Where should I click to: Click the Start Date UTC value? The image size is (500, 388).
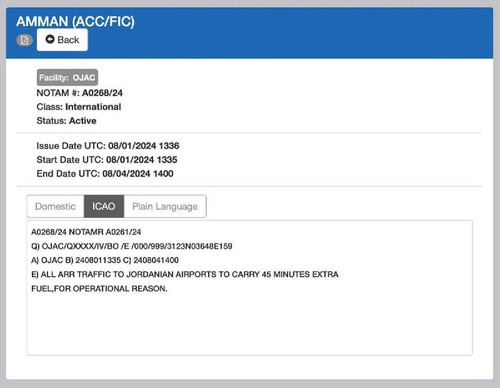coord(142,160)
